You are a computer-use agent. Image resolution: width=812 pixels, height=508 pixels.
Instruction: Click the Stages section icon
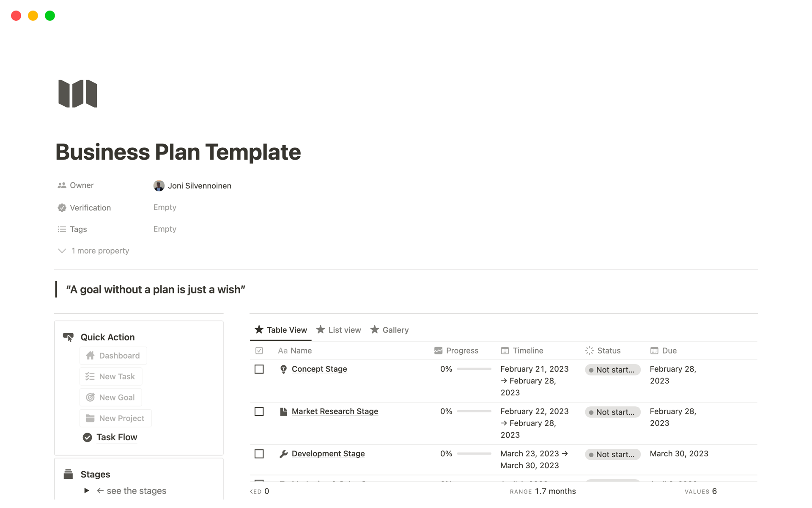click(x=69, y=474)
